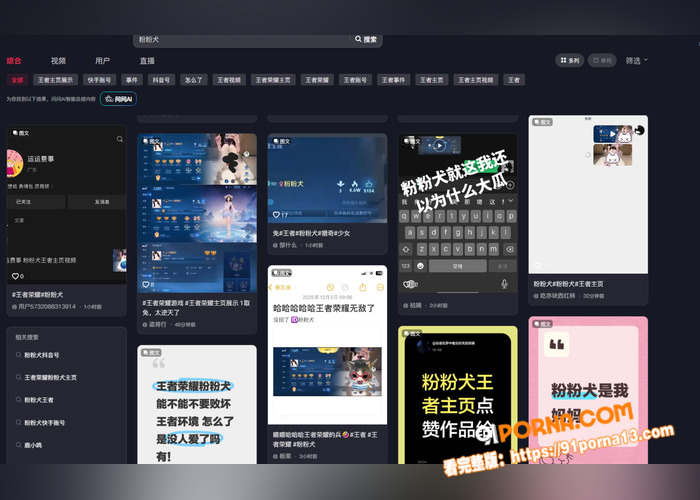The height and width of the screenshot is (500, 700).
Task: Click the 问问AI button
Action: click(x=118, y=99)
